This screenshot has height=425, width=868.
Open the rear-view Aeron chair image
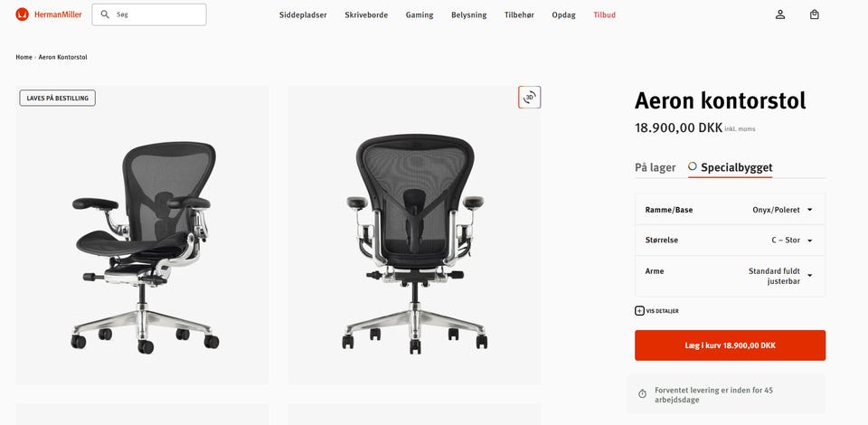pyautogui.click(x=414, y=234)
